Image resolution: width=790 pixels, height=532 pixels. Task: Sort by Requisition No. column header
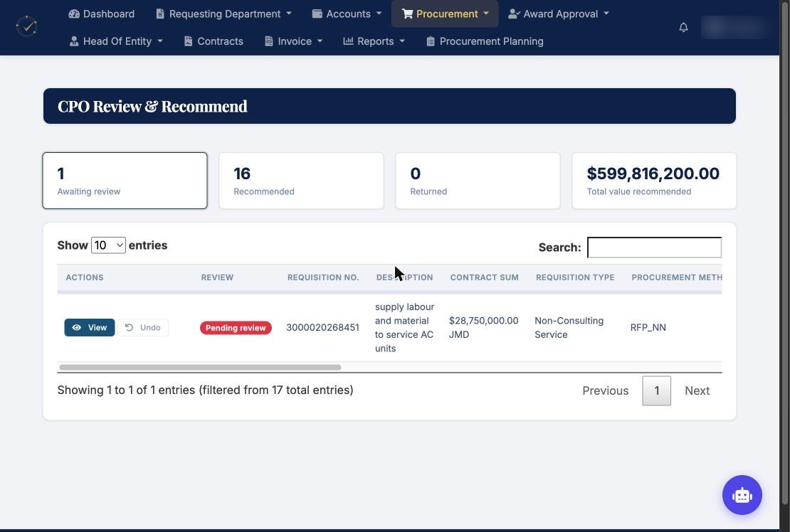coord(323,277)
